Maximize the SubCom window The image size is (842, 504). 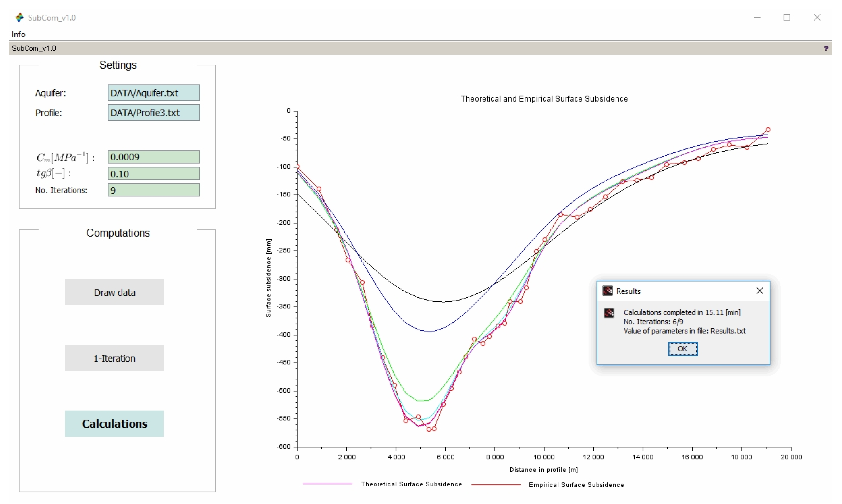(787, 17)
